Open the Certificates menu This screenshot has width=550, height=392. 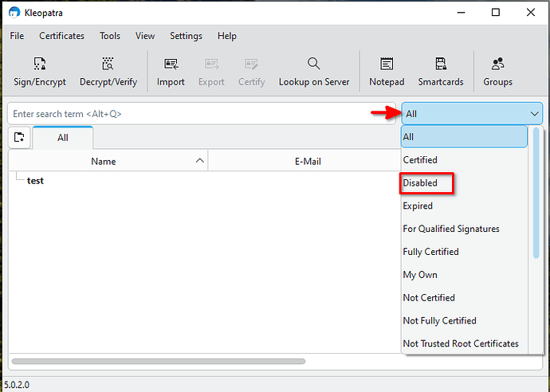[x=61, y=36]
